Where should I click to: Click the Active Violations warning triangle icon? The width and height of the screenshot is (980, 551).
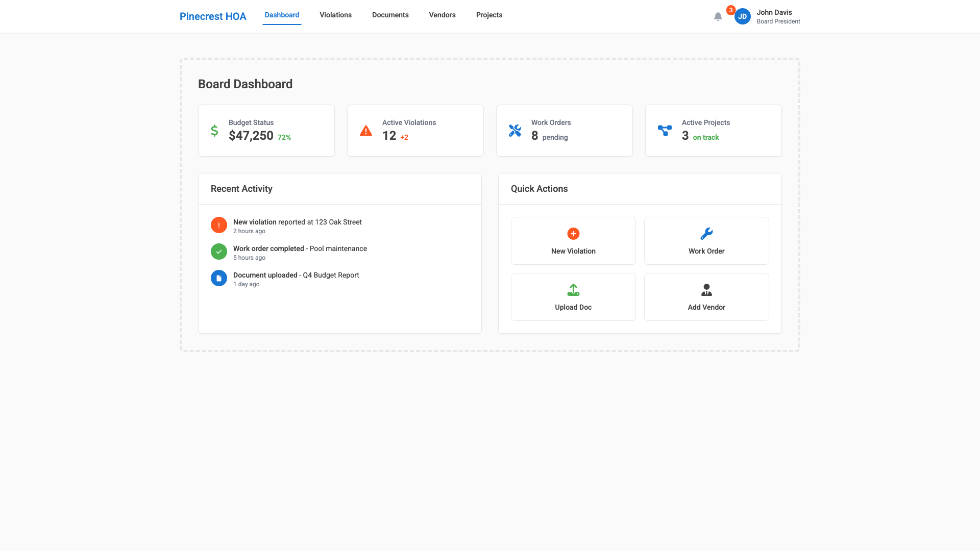365,131
